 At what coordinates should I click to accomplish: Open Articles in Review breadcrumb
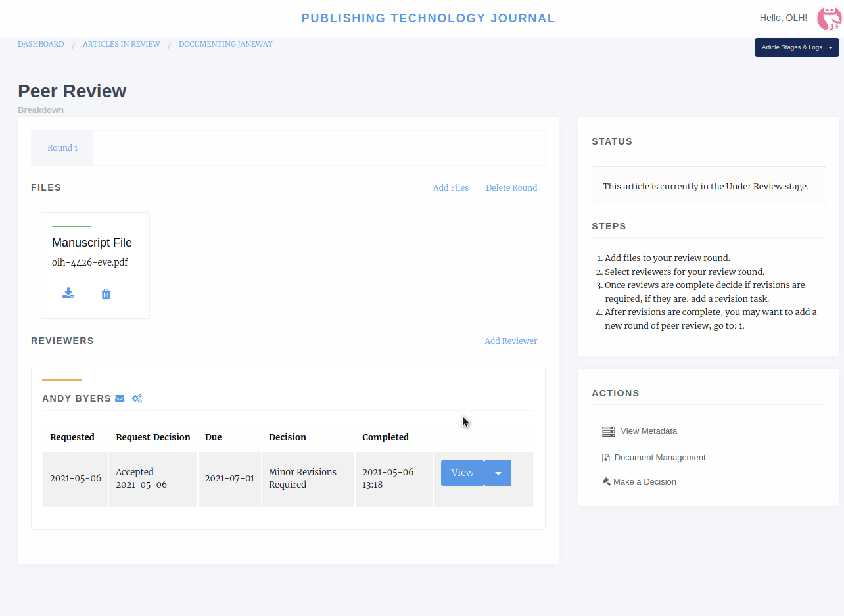point(121,44)
